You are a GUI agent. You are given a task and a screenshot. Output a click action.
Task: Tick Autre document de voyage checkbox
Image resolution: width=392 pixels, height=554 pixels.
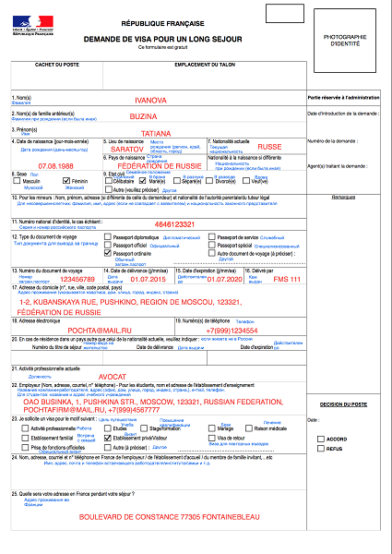[x=212, y=253]
